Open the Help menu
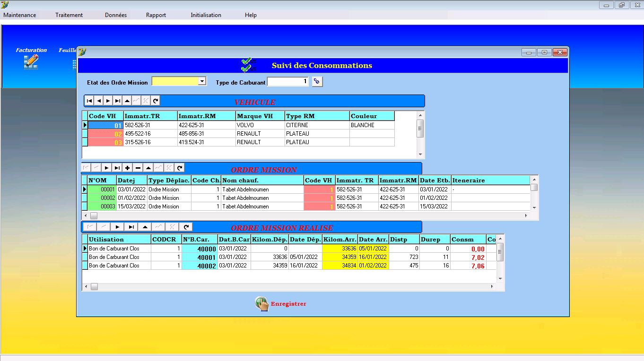644x361 pixels. [x=251, y=15]
